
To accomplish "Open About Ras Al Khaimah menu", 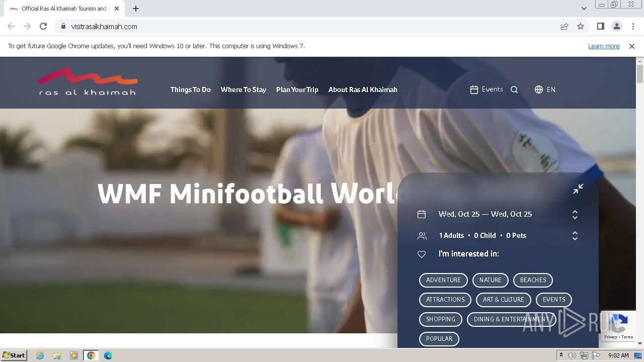I will 363,89.
